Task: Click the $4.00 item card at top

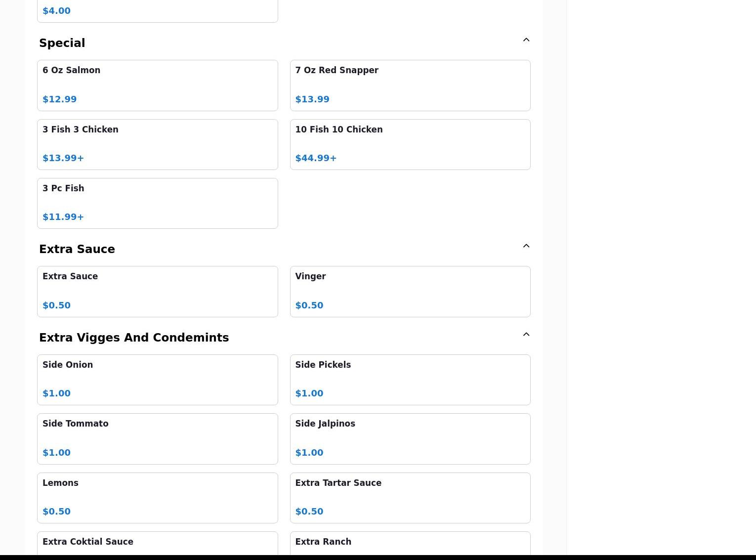Action: (x=157, y=11)
